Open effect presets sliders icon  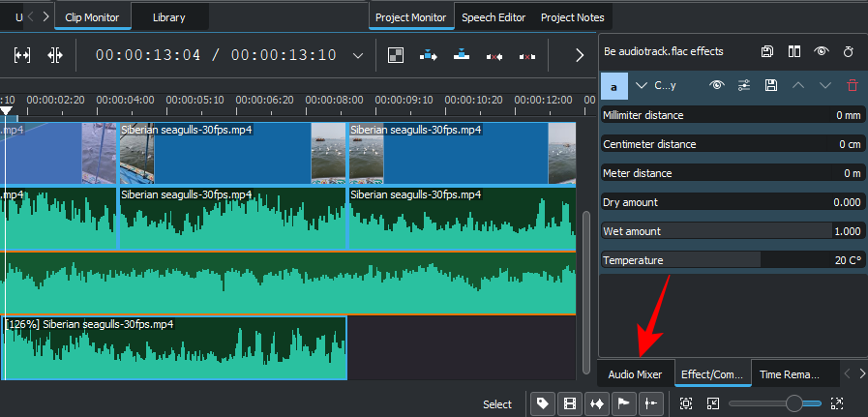(743, 85)
